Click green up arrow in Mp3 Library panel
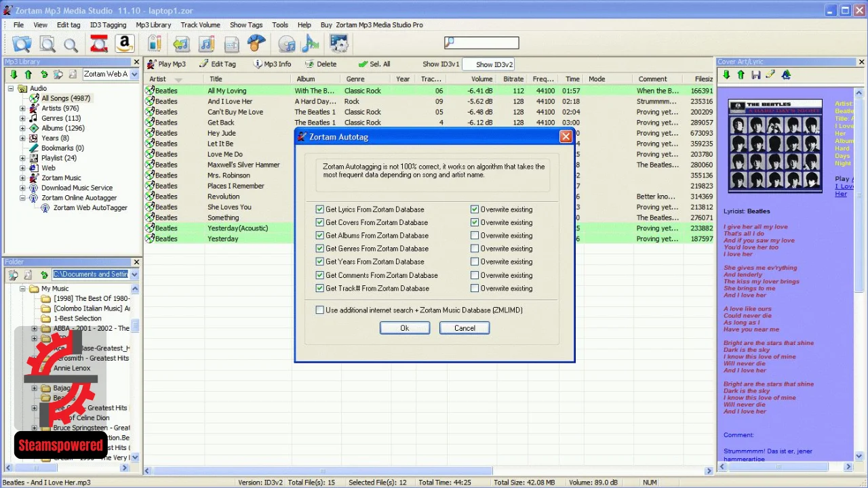 [x=28, y=75]
